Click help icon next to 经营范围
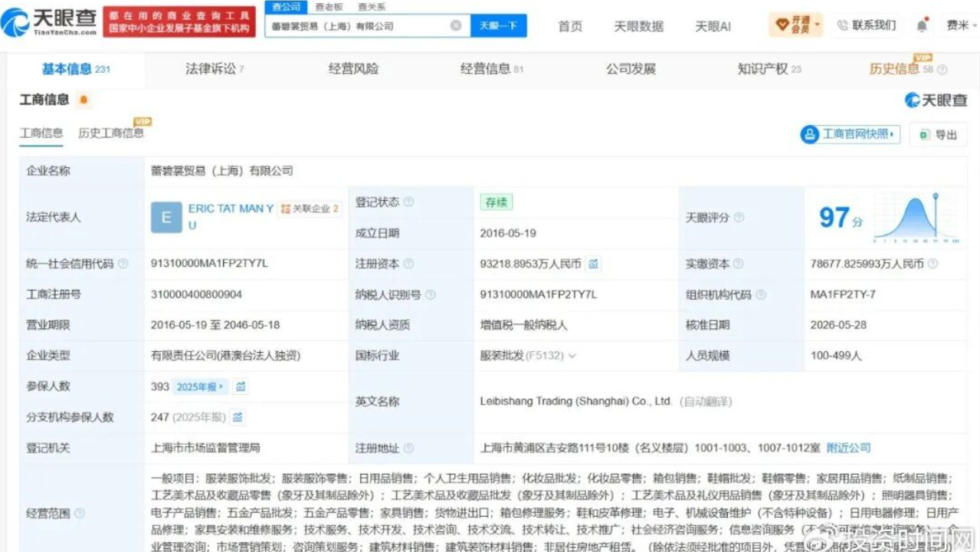This screenshot has width=980, height=552. coord(80,513)
